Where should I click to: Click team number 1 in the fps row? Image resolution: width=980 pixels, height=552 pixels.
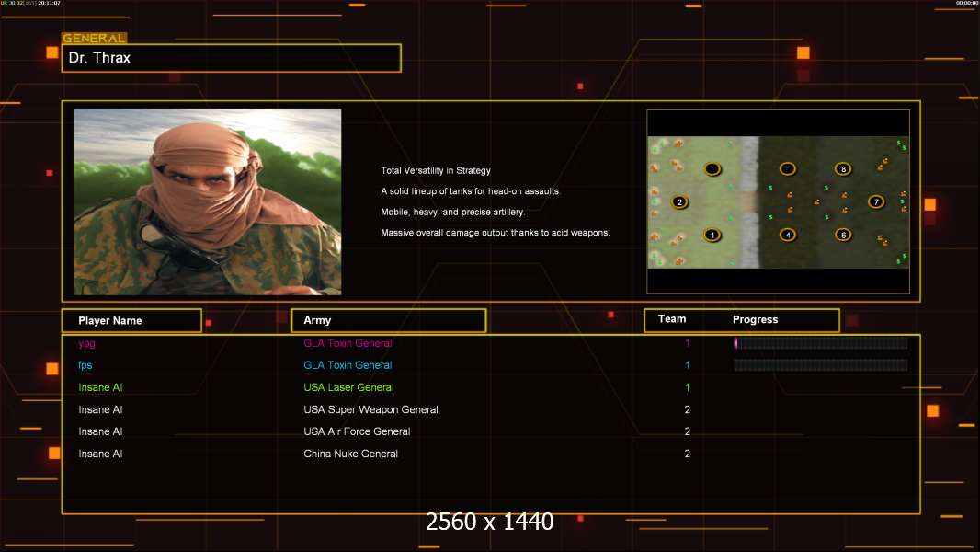pyautogui.click(x=688, y=365)
